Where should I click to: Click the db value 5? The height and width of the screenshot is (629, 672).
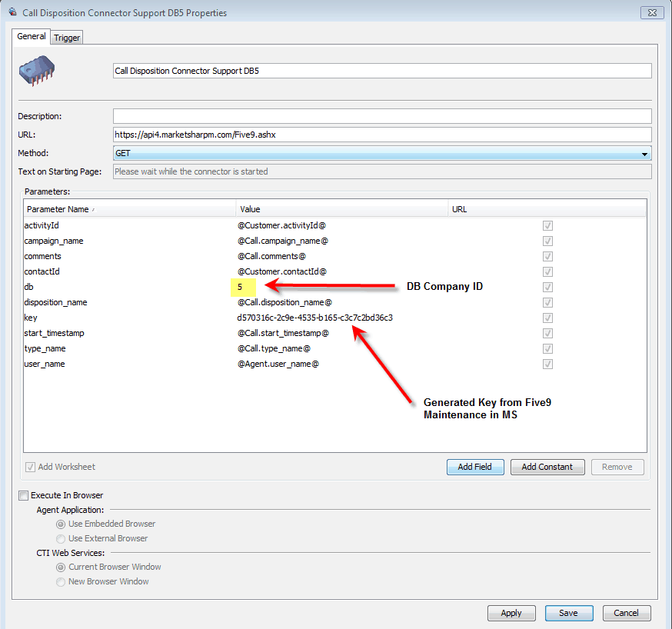click(240, 287)
